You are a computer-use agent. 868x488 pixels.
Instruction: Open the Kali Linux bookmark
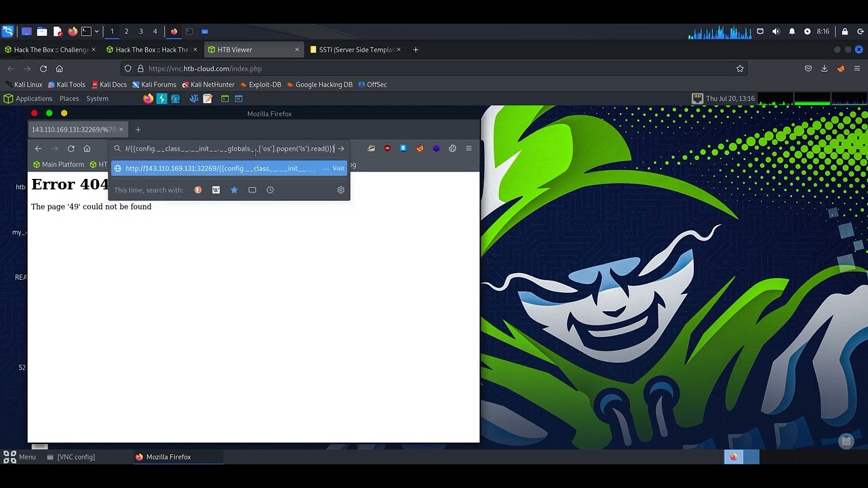click(24, 85)
